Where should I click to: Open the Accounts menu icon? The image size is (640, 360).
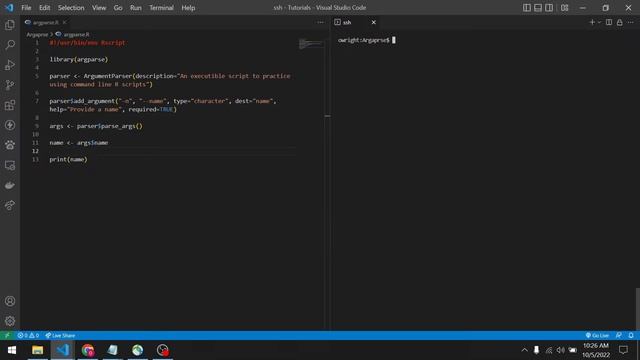10,301
